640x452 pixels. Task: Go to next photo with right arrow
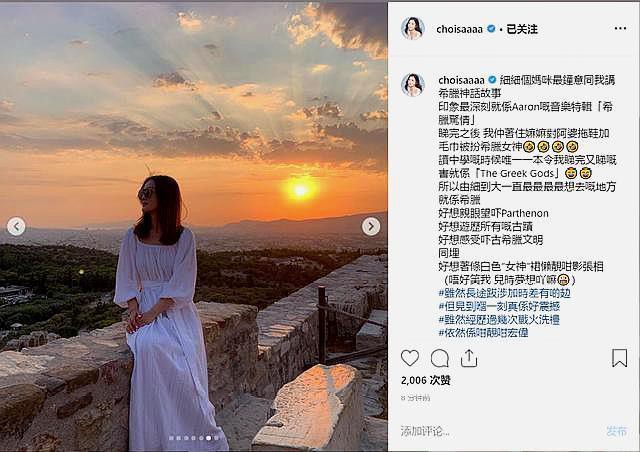[371, 226]
